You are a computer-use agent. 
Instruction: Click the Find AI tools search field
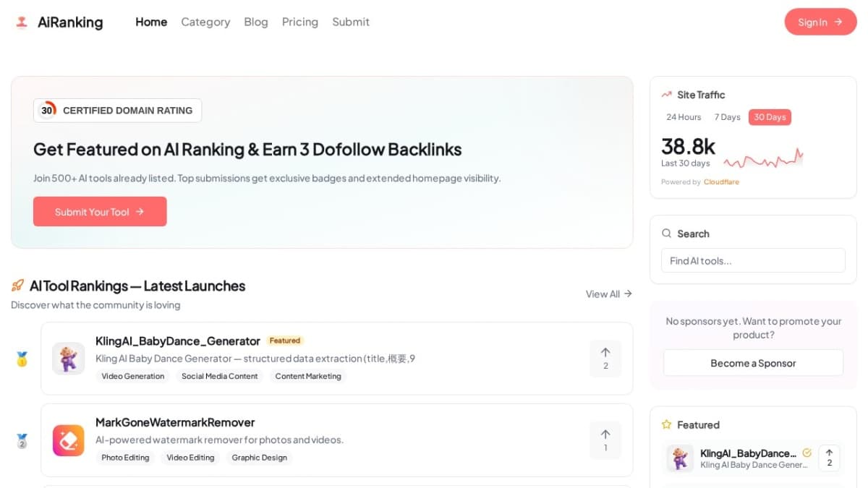pos(753,260)
